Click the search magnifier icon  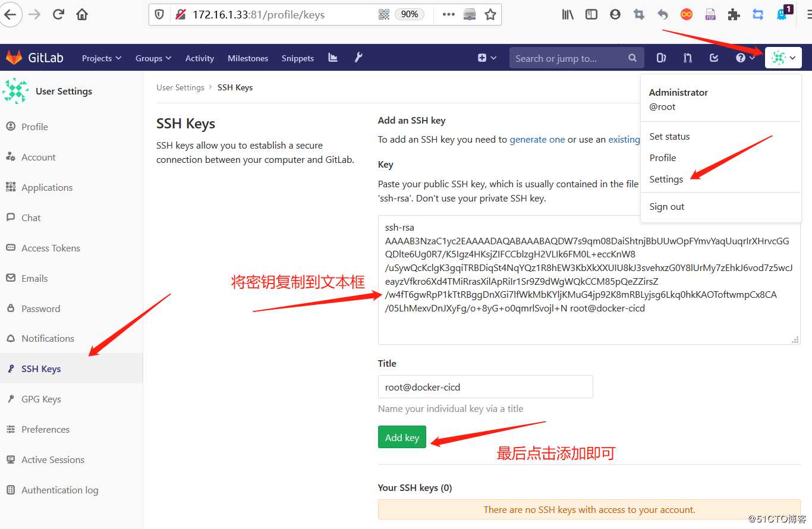tap(632, 58)
